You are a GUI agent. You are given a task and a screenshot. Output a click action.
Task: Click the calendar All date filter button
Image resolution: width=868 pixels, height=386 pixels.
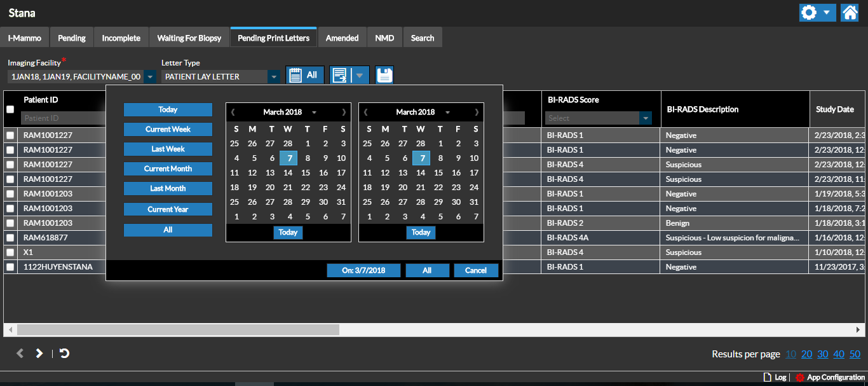pos(305,75)
